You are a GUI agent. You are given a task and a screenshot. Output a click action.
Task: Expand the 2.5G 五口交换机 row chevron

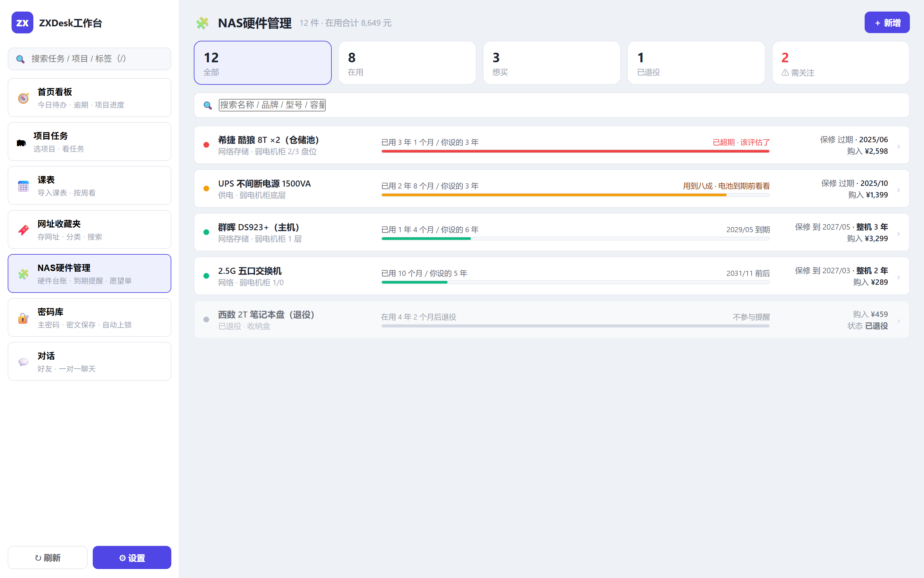coord(898,277)
